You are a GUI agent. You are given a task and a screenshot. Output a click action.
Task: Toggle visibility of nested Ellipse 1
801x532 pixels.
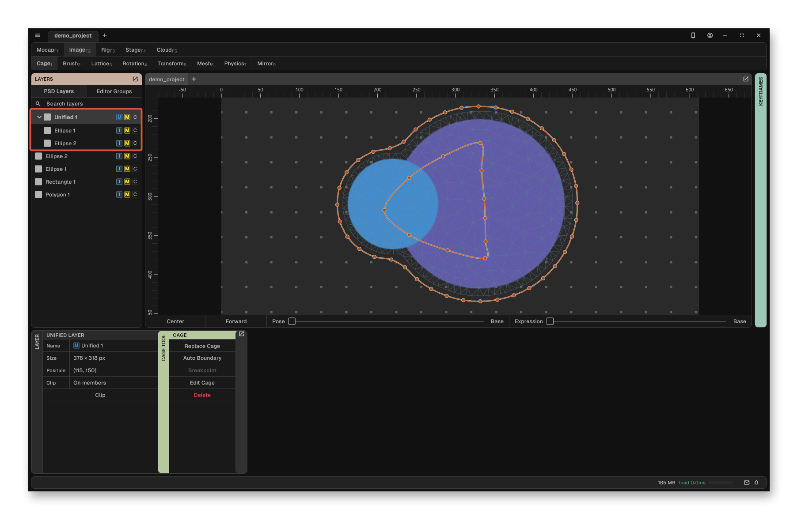[47, 130]
